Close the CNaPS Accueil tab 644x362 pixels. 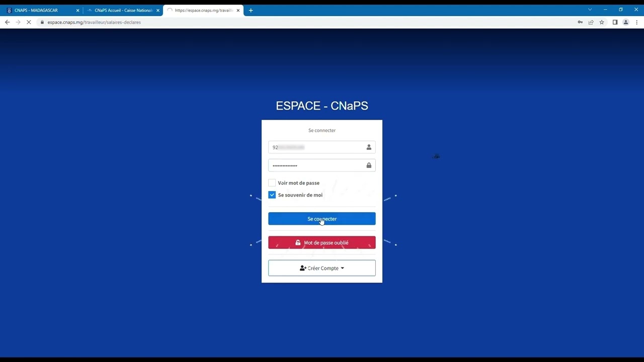157,10
